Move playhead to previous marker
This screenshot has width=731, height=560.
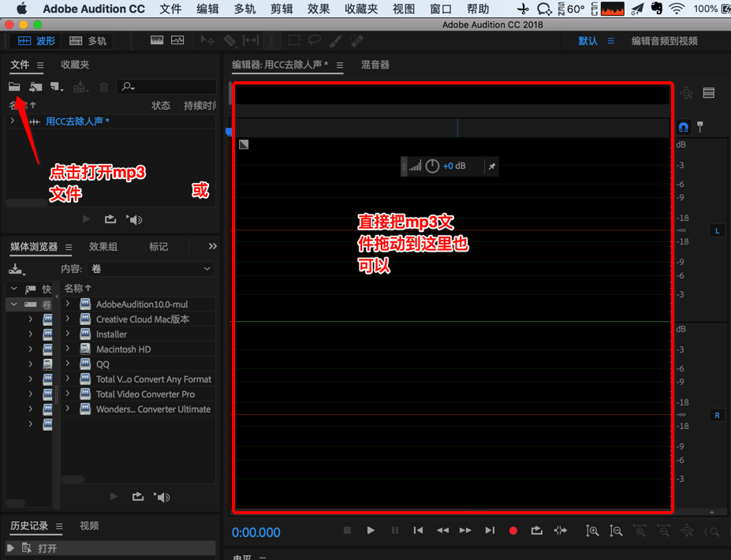pos(418,530)
